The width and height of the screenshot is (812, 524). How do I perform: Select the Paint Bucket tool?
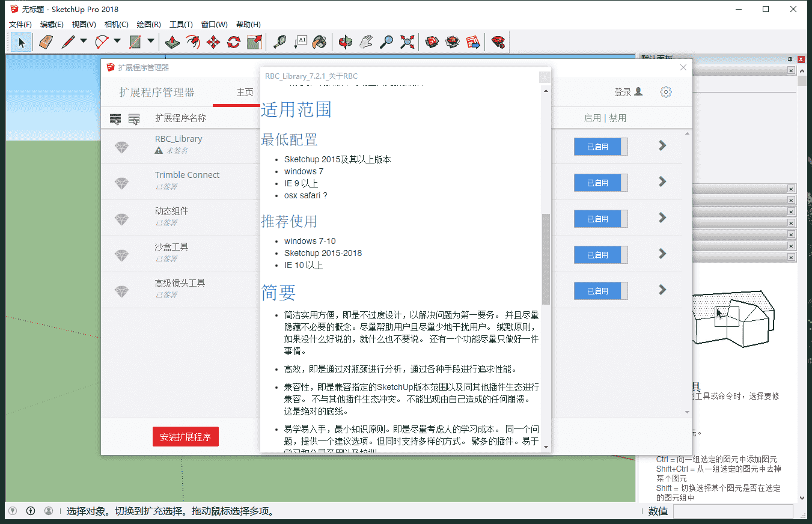(320, 42)
